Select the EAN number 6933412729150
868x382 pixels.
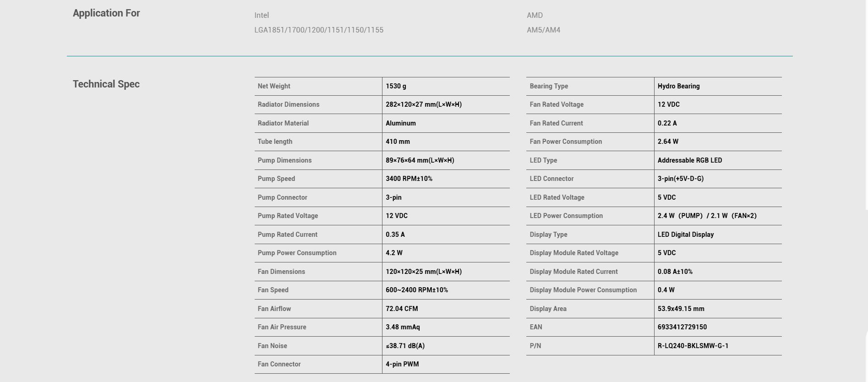click(682, 327)
